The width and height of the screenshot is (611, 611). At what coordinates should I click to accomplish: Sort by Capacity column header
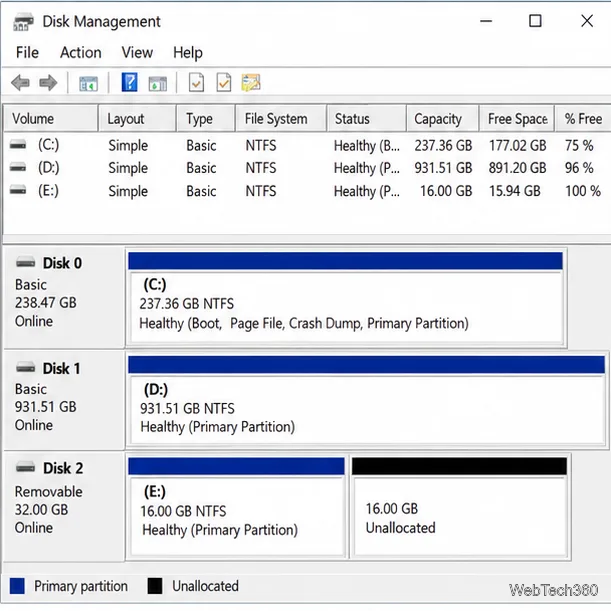(443, 118)
